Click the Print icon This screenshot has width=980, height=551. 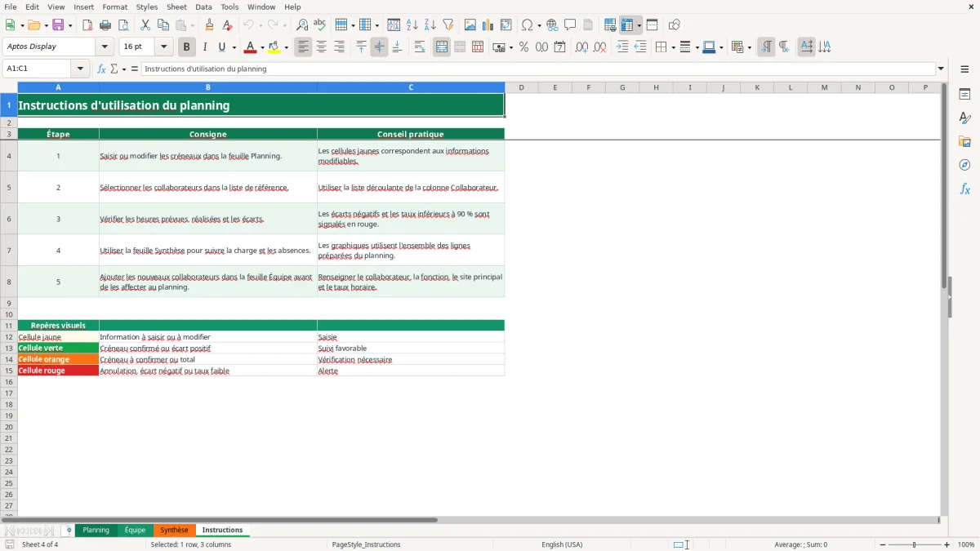point(105,25)
